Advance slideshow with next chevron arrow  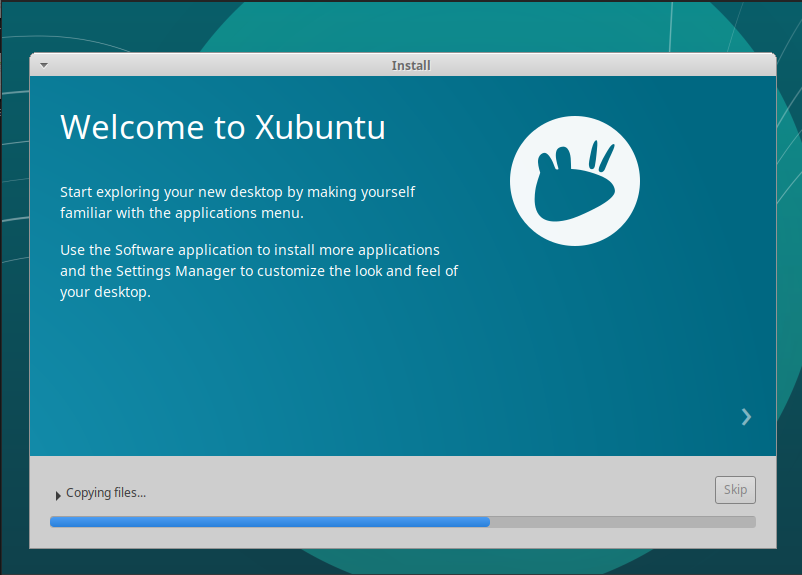[x=746, y=417]
